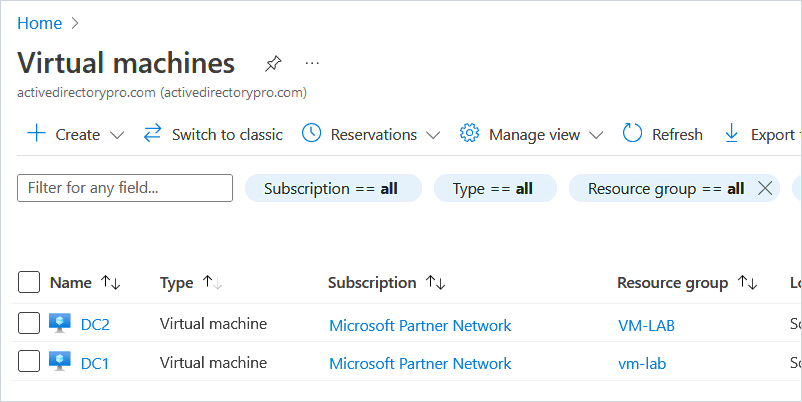Viewport: 802px width, 402px height.
Task: Click the Manage view gear icon
Action: click(x=469, y=133)
